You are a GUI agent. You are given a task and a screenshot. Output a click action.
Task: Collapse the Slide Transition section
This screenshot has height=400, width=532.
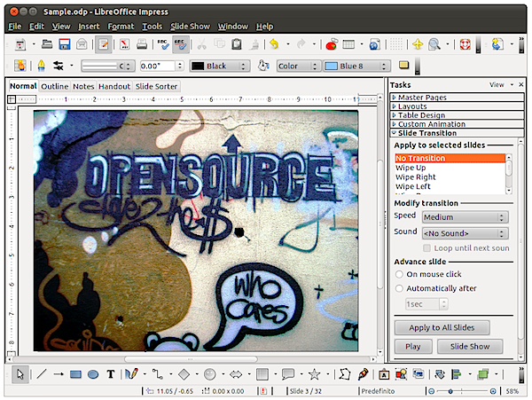click(457, 133)
